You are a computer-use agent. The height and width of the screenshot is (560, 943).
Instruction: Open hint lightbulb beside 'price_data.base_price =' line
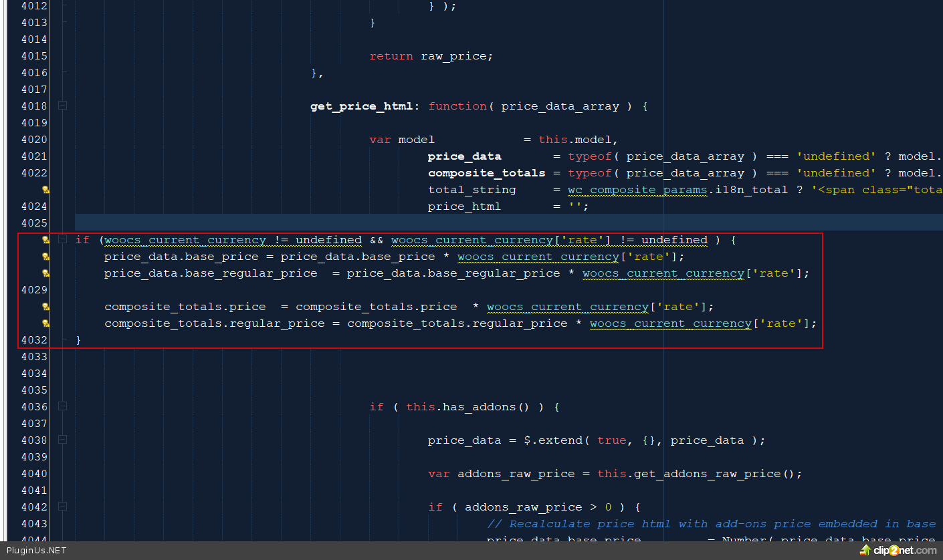point(45,257)
